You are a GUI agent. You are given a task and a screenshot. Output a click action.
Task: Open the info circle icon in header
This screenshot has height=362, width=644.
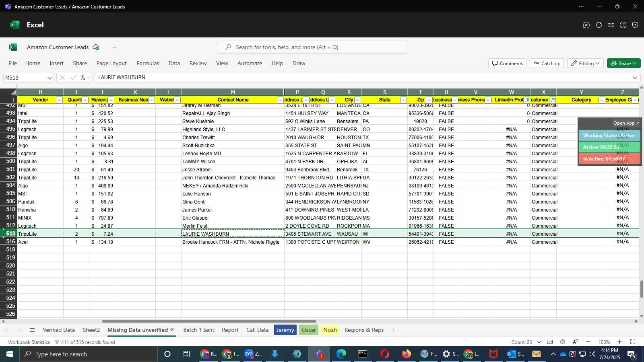(623, 25)
